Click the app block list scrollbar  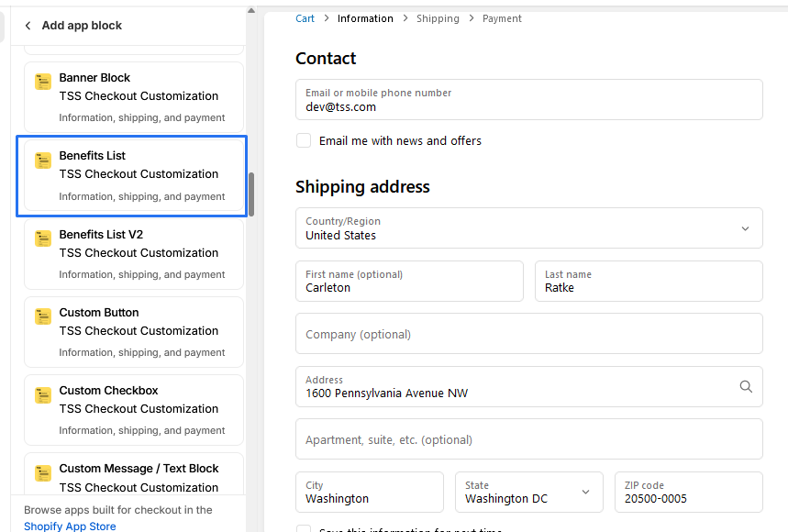[x=251, y=194]
